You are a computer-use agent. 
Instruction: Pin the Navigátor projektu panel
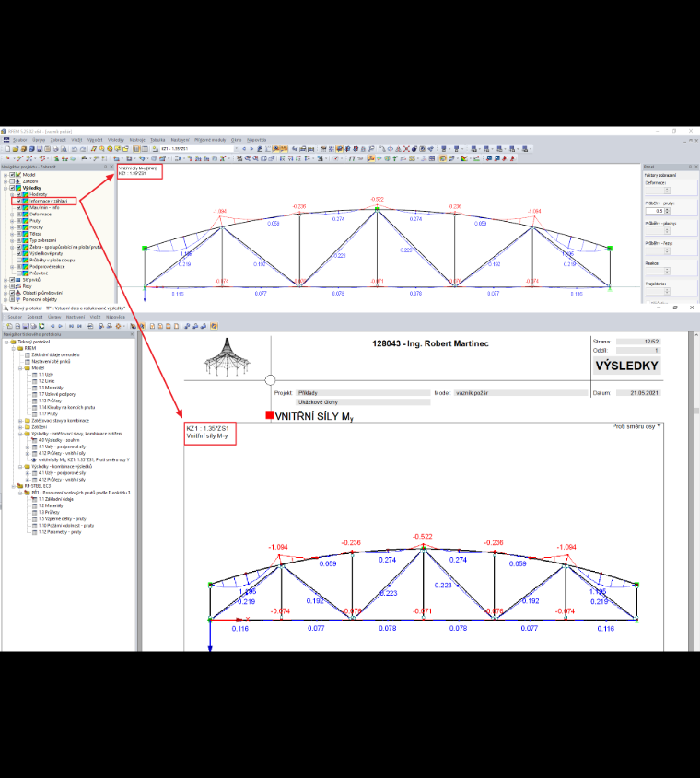105,167
